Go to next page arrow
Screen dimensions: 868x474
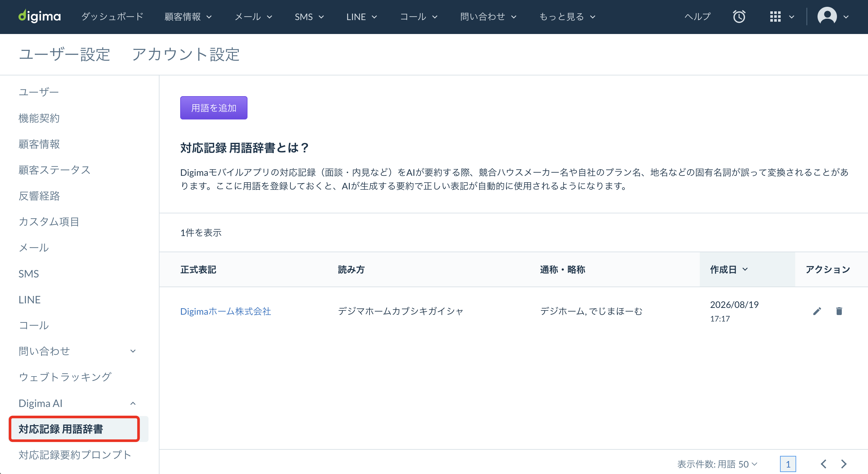point(844,464)
